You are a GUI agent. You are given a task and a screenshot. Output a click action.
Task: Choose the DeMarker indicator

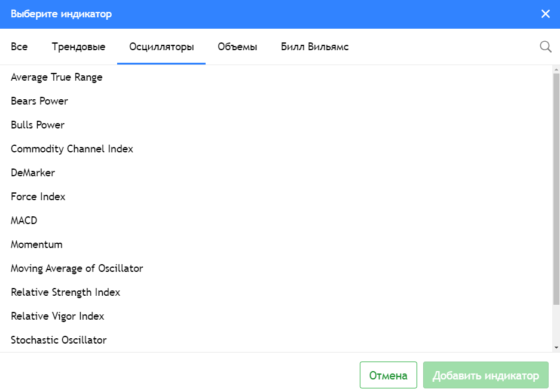(x=33, y=173)
